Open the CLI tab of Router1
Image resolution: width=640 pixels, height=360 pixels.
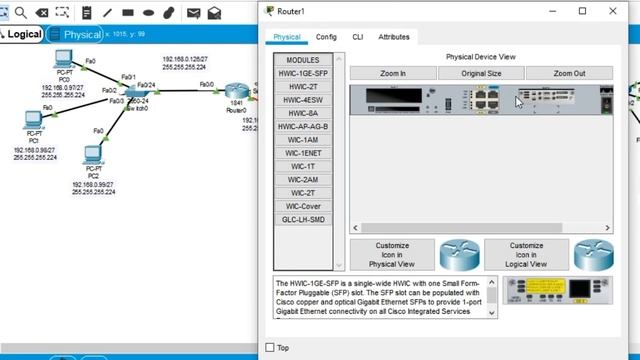(358, 37)
